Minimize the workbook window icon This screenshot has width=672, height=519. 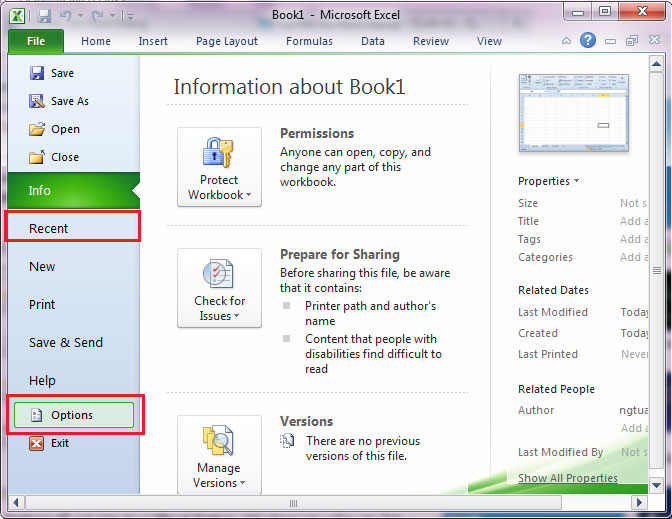coord(610,41)
